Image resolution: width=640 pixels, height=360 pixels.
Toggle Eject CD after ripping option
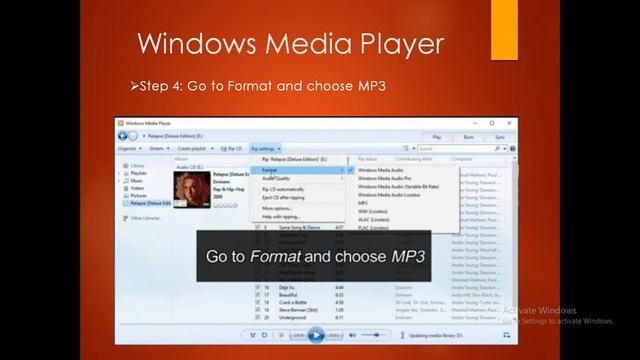coord(298,198)
